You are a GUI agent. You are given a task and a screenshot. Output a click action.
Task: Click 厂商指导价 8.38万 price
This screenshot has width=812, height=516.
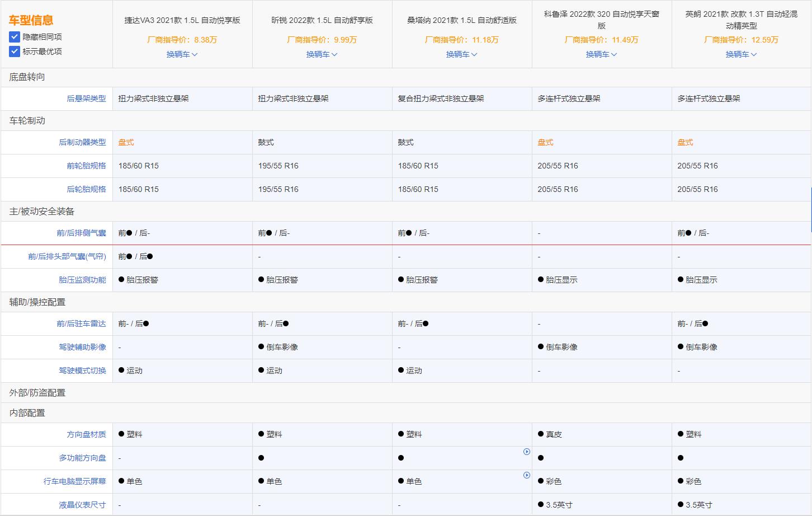(x=182, y=40)
